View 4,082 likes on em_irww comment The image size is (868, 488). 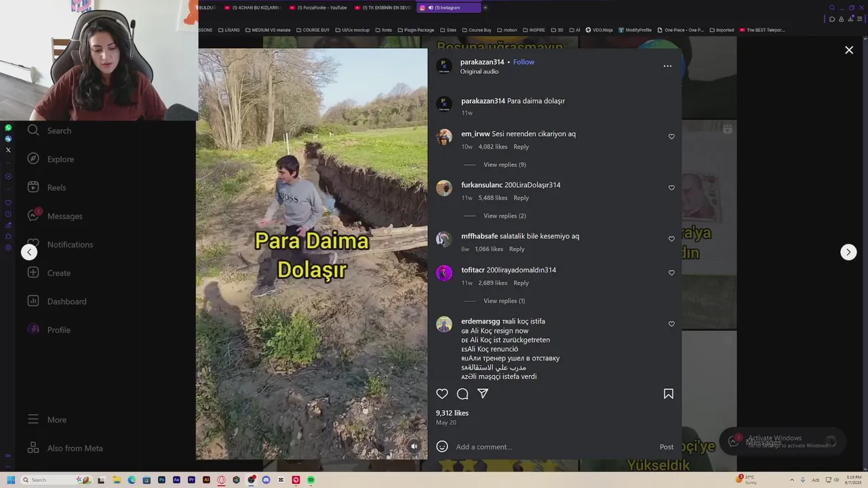pyautogui.click(x=492, y=146)
